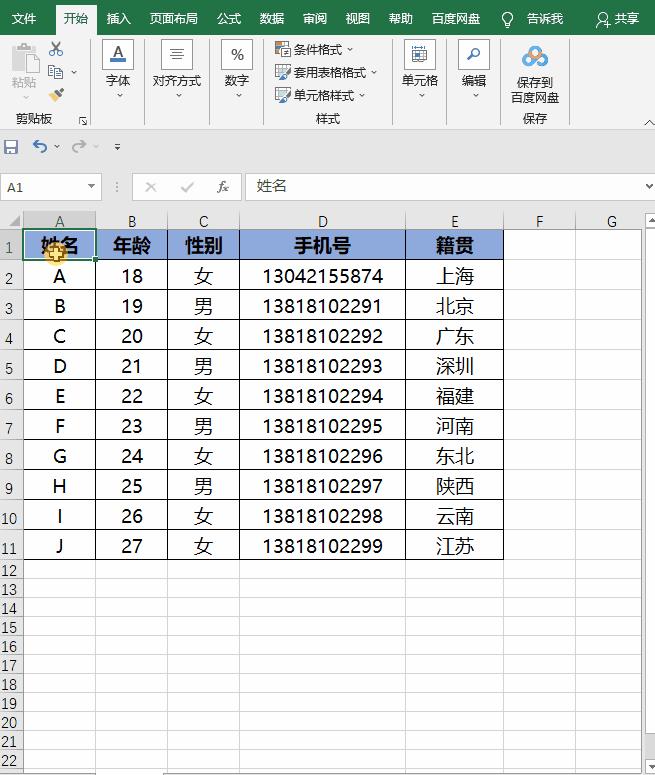Click the Save floppy disk icon
This screenshot has height=775, width=655.
pos(11,147)
